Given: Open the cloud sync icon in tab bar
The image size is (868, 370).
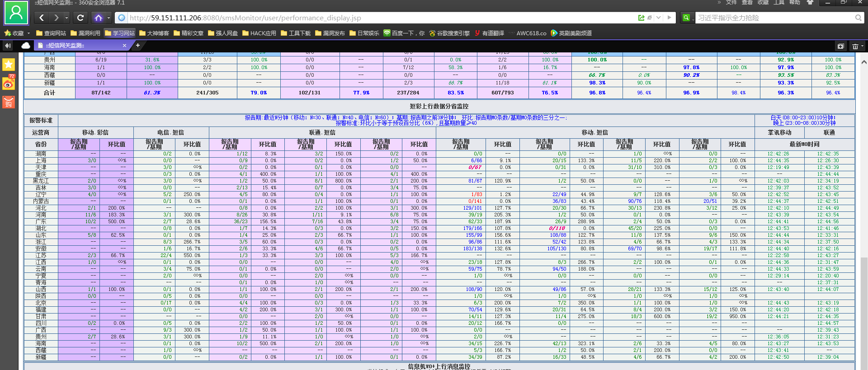Looking at the screenshot, I should [x=26, y=46].
